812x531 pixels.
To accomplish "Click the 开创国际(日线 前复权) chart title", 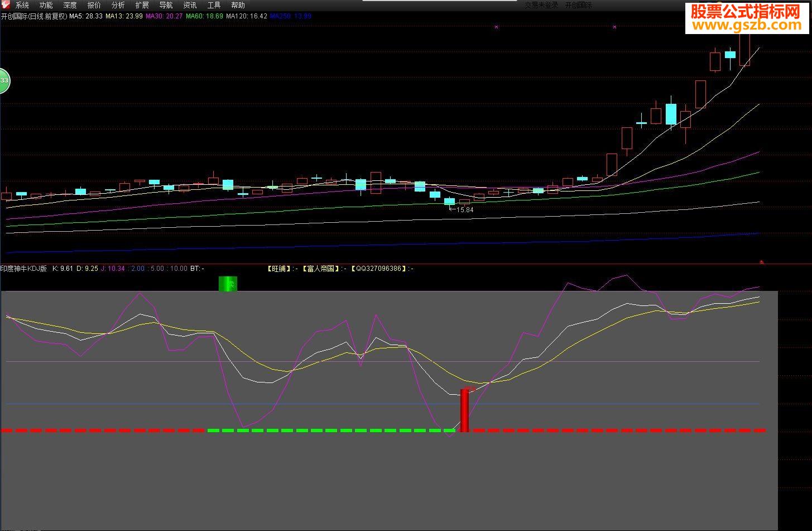I will coord(33,16).
